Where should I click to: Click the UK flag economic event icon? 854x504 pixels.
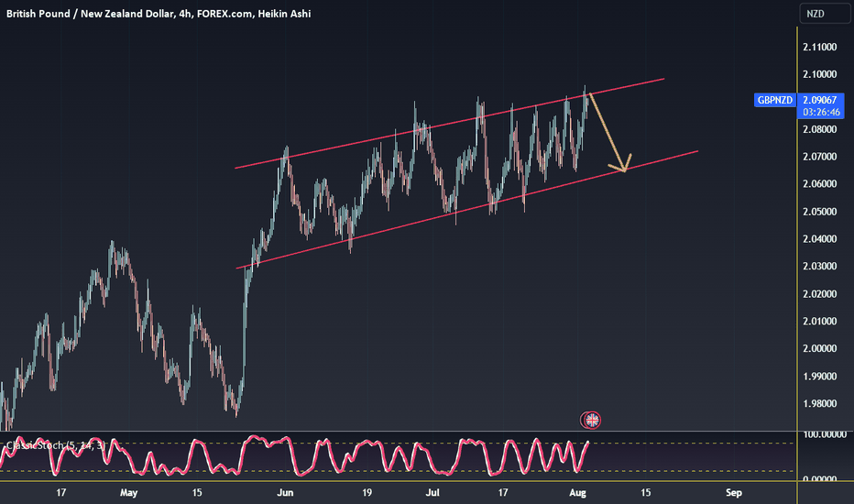(x=592, y=420)
